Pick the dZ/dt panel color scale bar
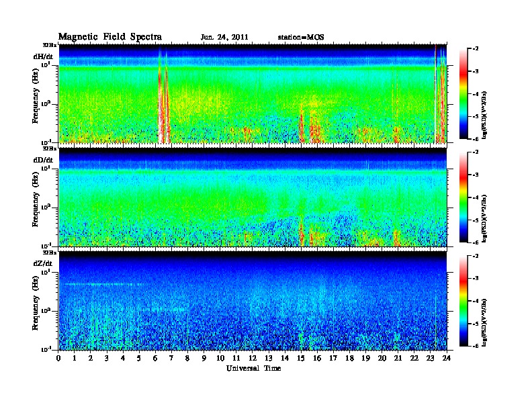This screenshot has height=411, width=532. click(x=463, y=301)
